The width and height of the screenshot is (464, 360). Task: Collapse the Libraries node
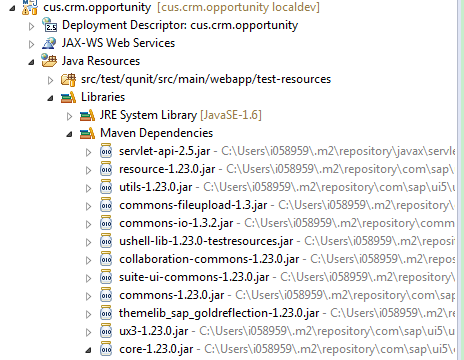(x=50, y=98)
